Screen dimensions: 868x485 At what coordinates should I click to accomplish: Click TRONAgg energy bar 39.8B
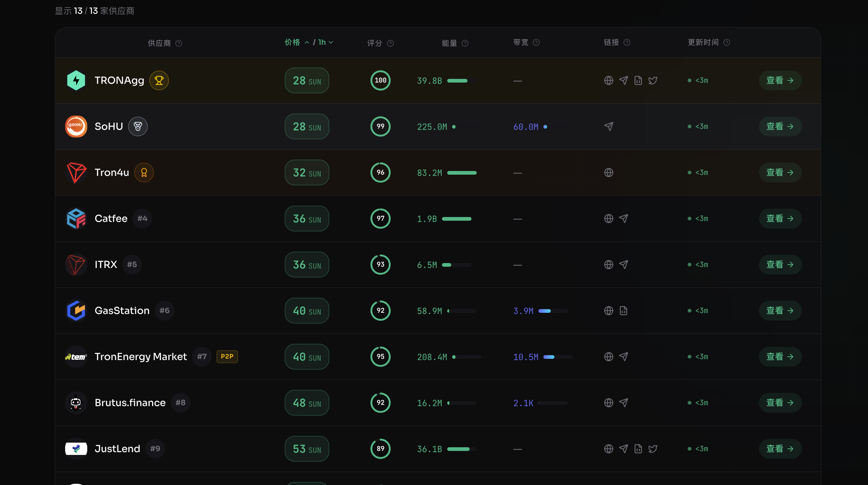pyautogui.click(x=462, y=81)
